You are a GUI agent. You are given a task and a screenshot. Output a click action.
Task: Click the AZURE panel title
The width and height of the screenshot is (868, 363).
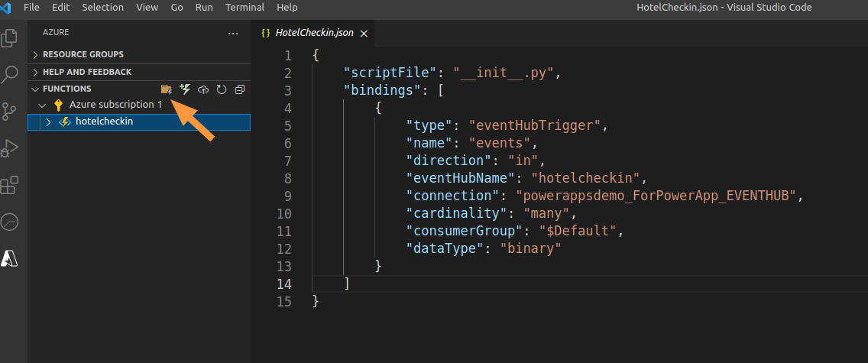point(56,33)
